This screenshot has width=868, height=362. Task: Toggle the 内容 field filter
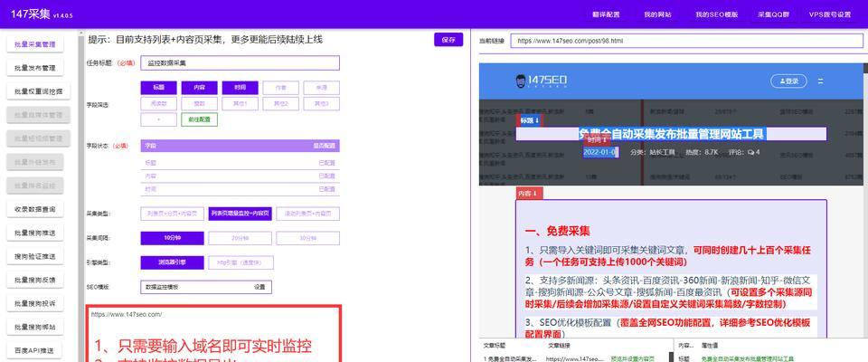[199, 88]
